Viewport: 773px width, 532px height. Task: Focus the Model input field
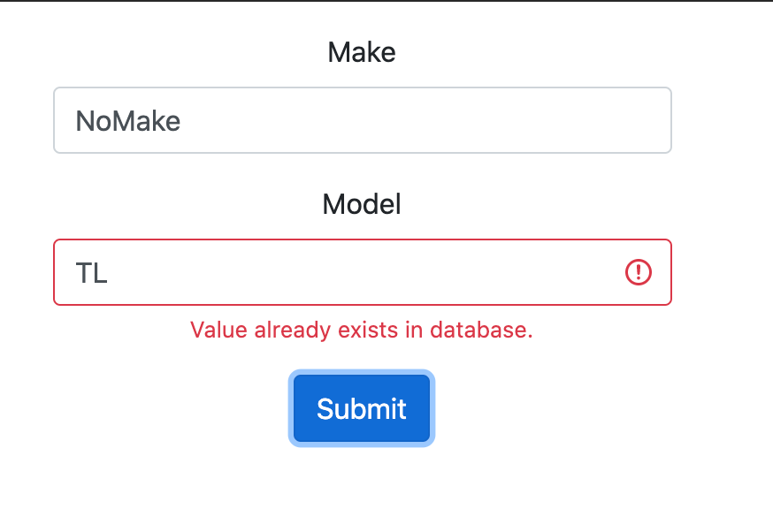(x=363, y=272)
